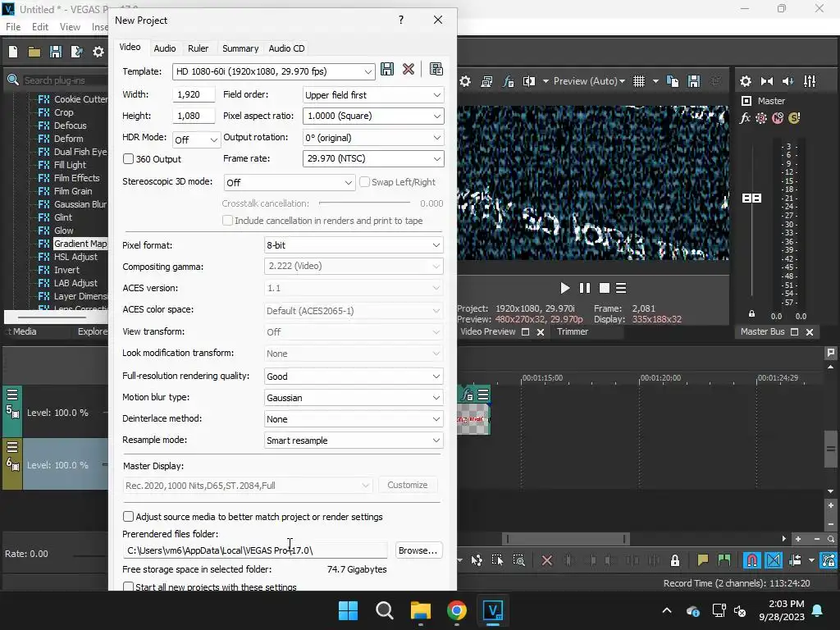
Task: Click the main toolbar save disk icon
Action: click(x=55, y=52)
